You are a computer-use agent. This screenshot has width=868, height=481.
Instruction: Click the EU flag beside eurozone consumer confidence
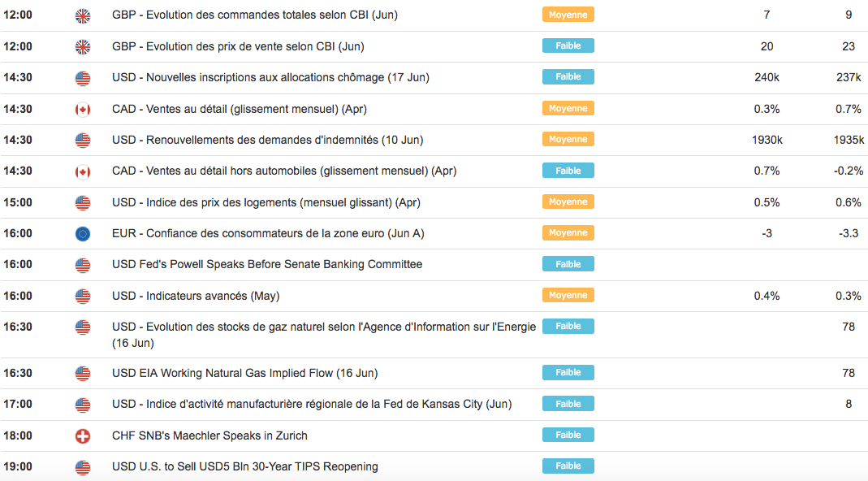83,234
